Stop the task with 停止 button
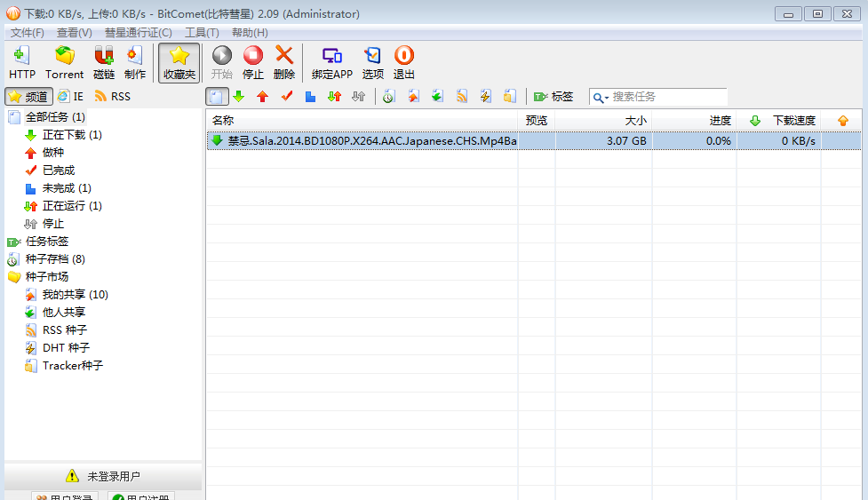The image size is (868, 500). click(x=253, y=62)
